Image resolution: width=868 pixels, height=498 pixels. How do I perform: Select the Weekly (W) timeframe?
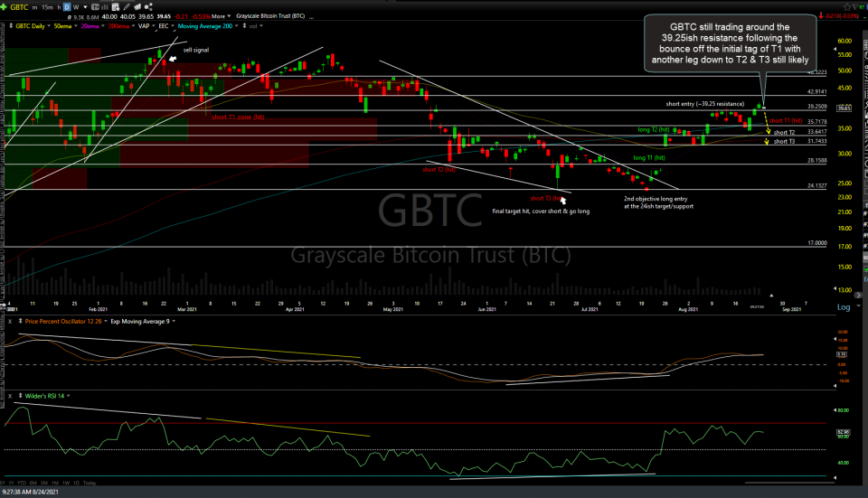[x=76, y=7]
